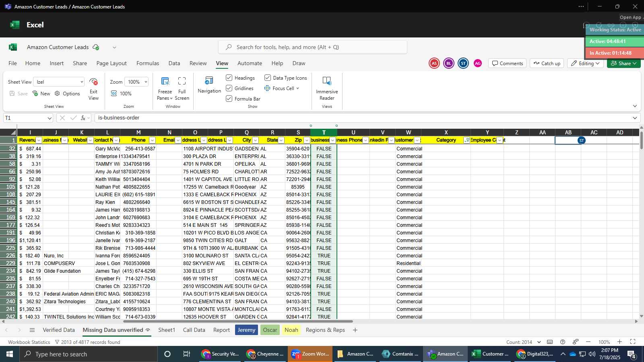644x362 pixels.
Task: Open the Navigation pane icon
Action: [x=209, y=81]
